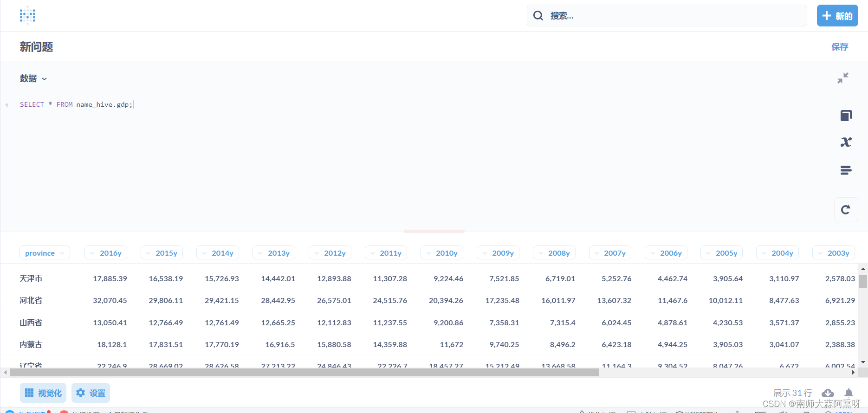
Task: Open the data reference book icon
Action: pyautogui.click(x=846, y=116)
